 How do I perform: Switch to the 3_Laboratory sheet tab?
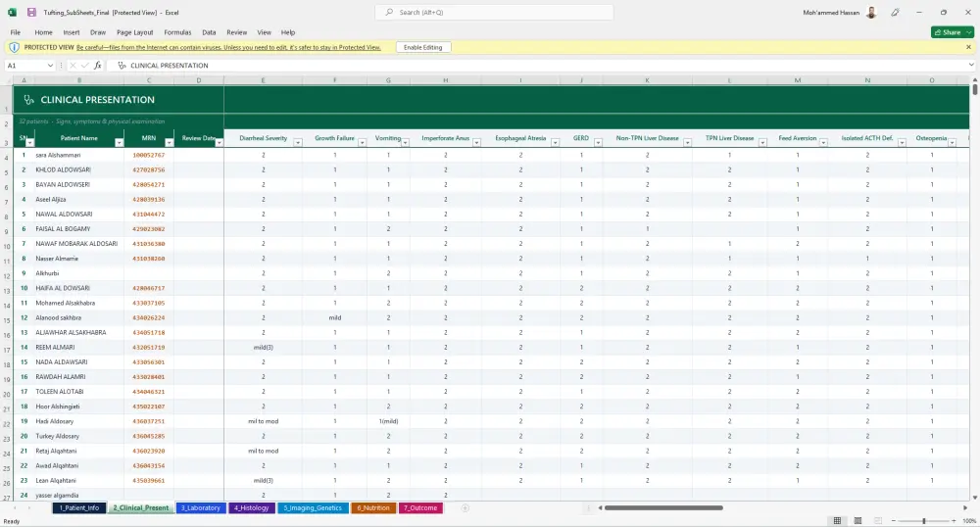point(201,508)
